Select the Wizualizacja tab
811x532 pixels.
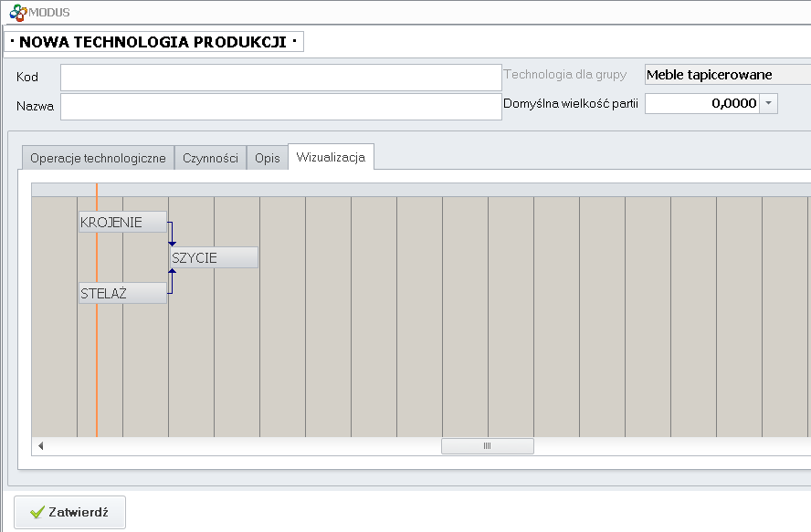click(331, 157)
